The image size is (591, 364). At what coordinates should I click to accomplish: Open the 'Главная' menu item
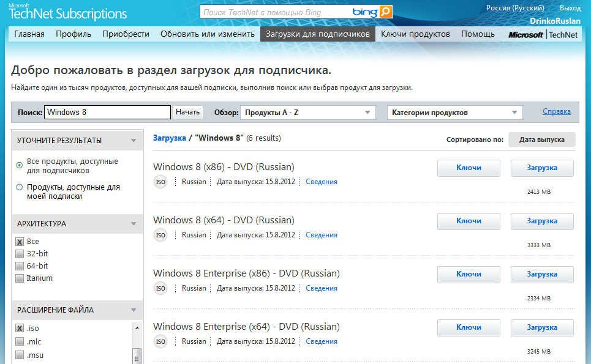pos(29,34)
